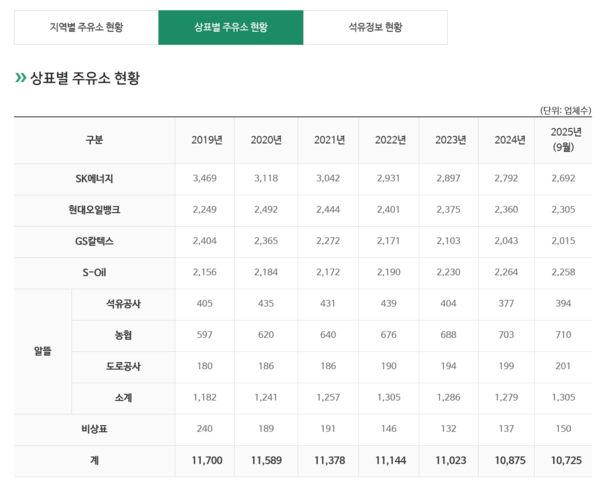
Task: Select the 비상표 row label
Action: (x=94, y=429)
